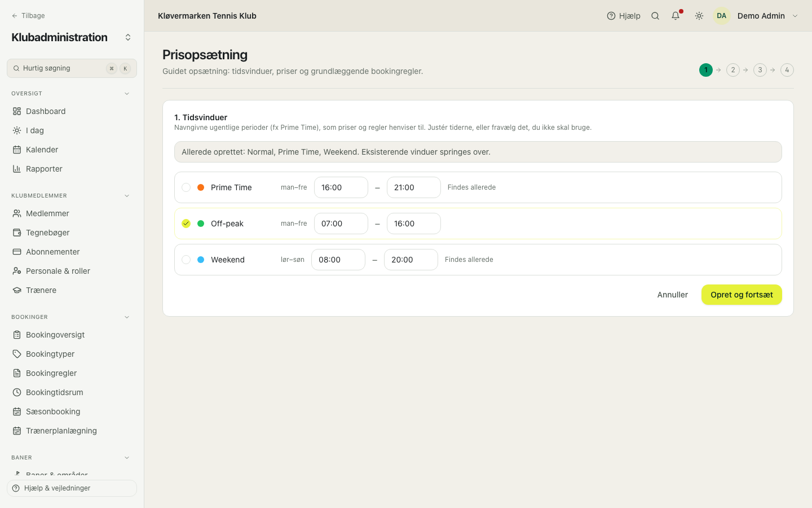Image resolution: width=812 pixels, height=508 pixels.
Task: Toggle the light theme sun icon
Action: point(699,16)
